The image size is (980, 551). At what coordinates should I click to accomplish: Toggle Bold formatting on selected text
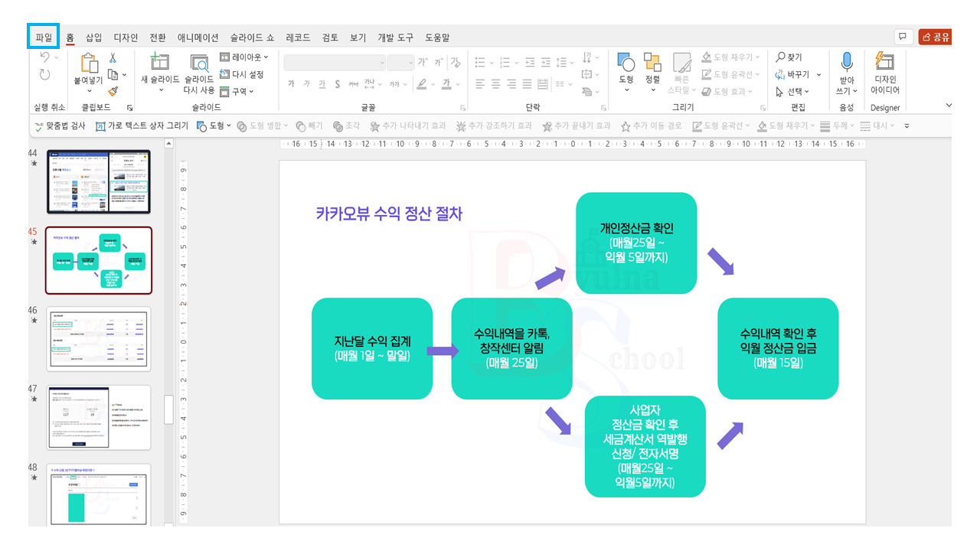point(291,83)
